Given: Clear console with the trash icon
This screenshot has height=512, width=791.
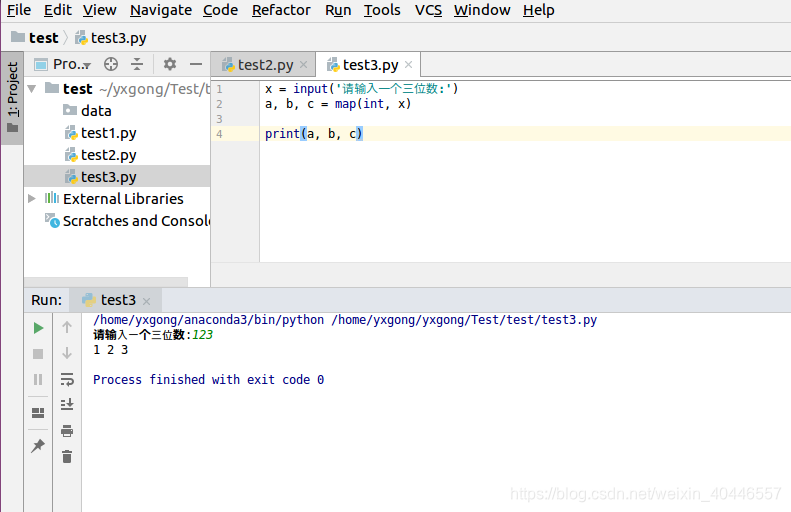Looking at the screenshot, I should coord(67,457).
